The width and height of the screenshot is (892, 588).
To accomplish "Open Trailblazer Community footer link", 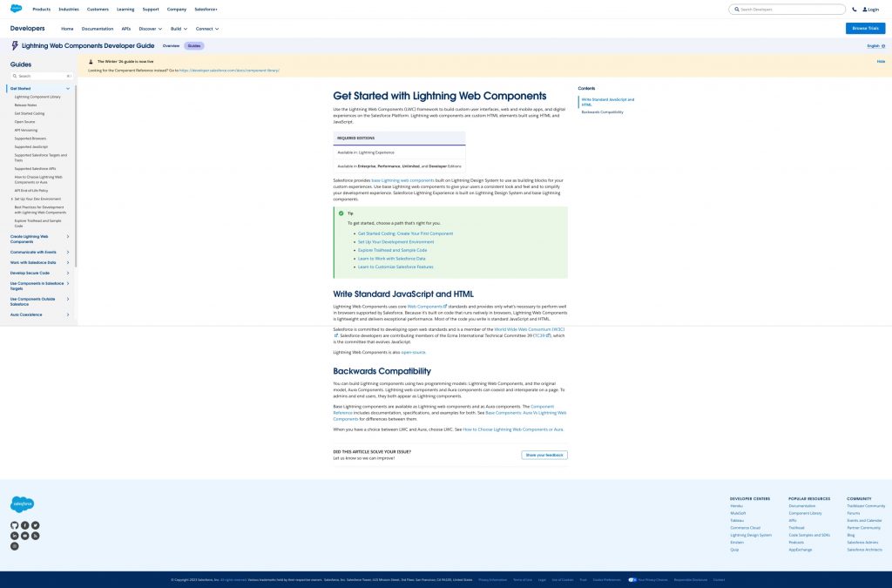I will point(866,506).
